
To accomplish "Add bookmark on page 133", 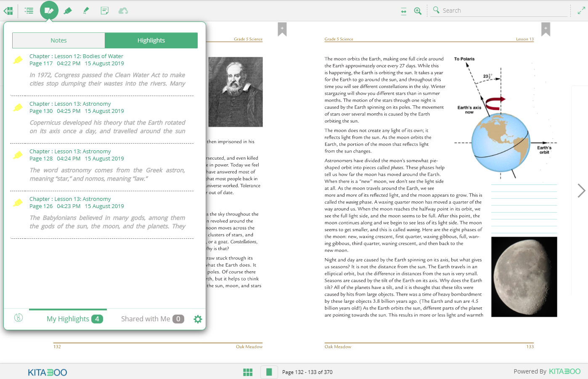I will click(x=546, y=29).
